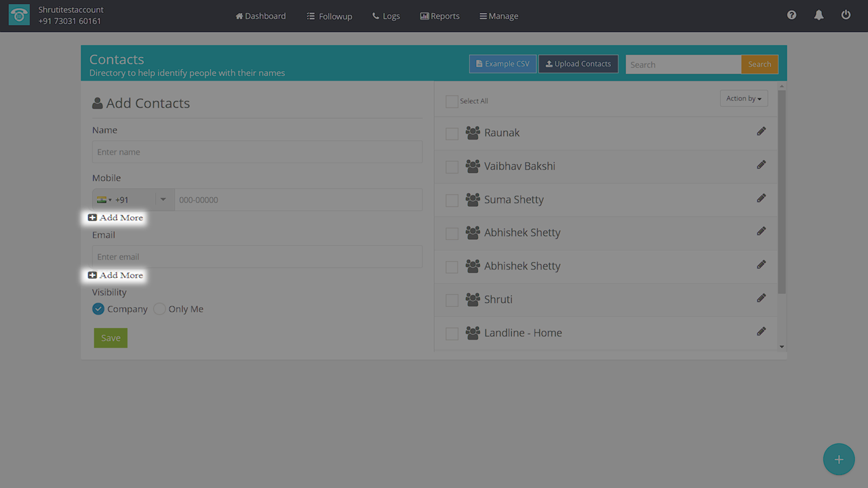Image resolution: width=868 pixels, height=488 pixels.
Task: Toggle the Select All checkbox
Action: (452, 102)
